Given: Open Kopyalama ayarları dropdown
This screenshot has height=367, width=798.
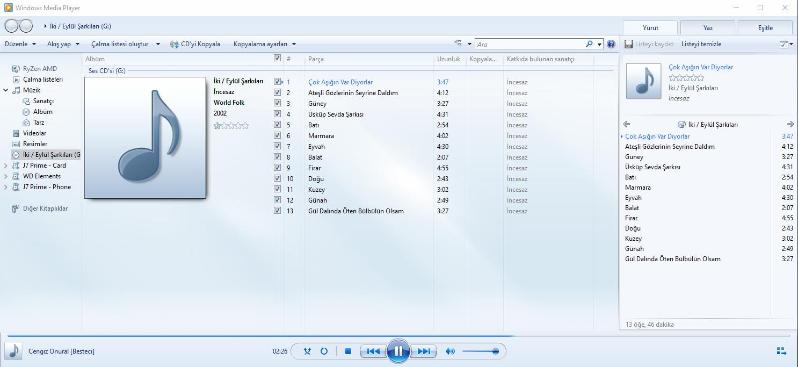Looking at the screenshot, I should point(265,44).
